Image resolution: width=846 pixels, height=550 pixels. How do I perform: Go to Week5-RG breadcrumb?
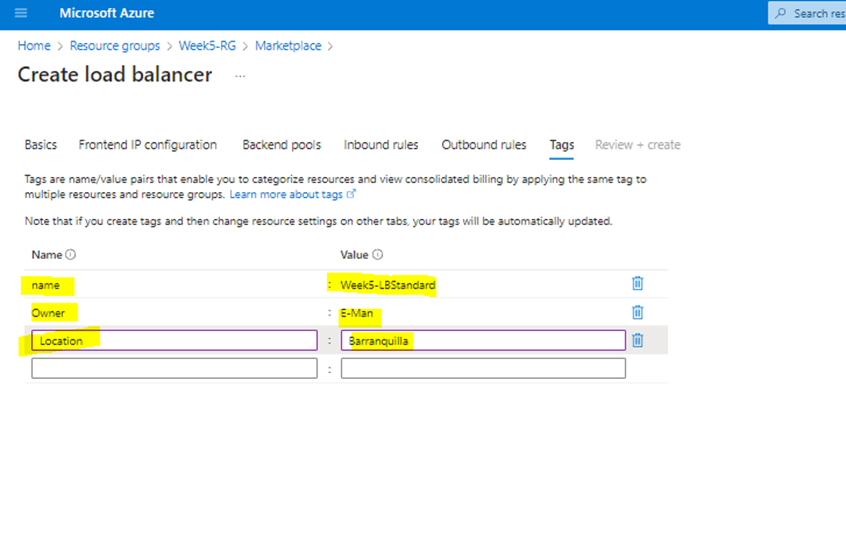click(x=207, y=46)
